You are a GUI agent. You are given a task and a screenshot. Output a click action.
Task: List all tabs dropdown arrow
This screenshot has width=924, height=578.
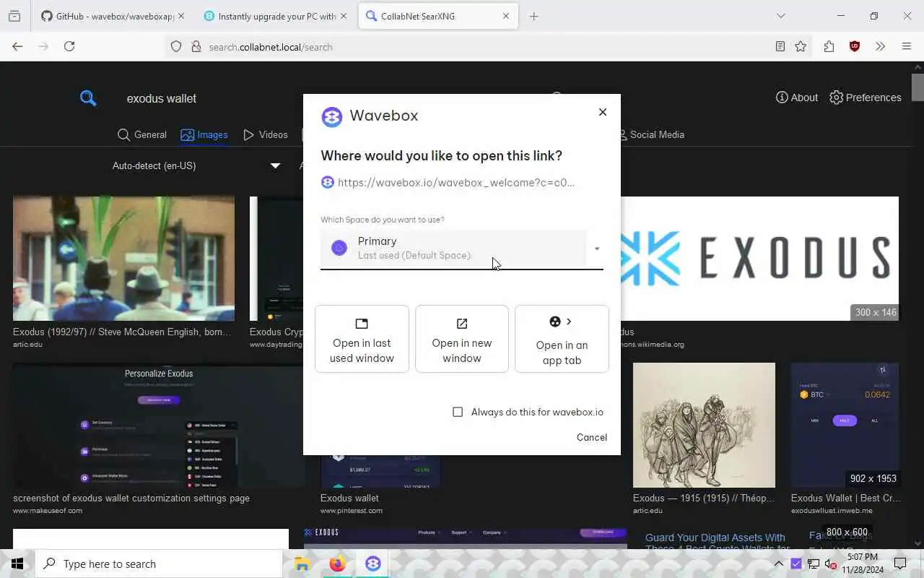[x=780, y=16]
